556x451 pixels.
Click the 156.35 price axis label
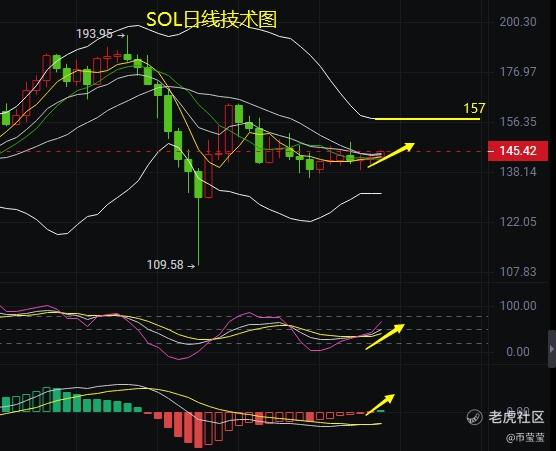point(518,122)
